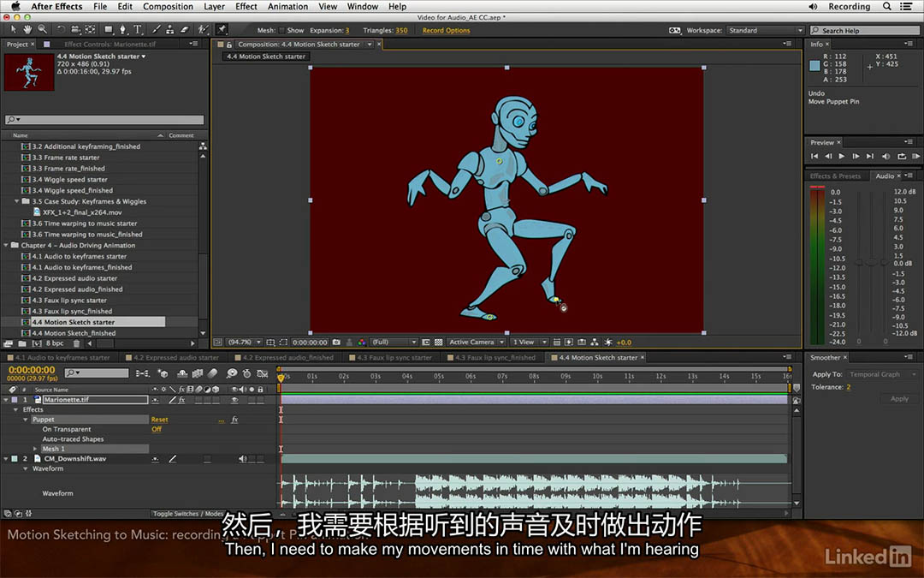Click the Draft 3D icon in timeline
The width and height of the screenshot is (924, 578).
pos(163,373)
